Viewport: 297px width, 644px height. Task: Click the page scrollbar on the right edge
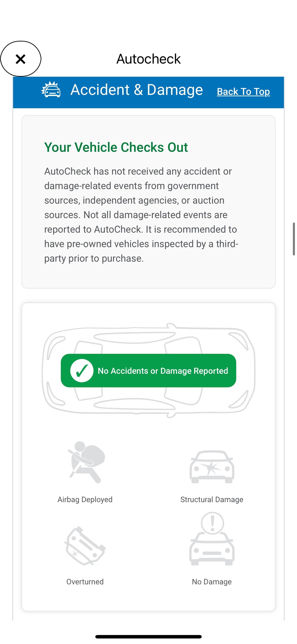pos(294,239)
